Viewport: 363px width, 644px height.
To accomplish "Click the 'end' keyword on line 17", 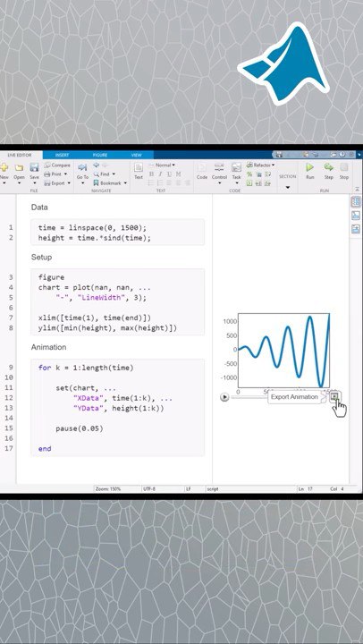I will (45, 448).
